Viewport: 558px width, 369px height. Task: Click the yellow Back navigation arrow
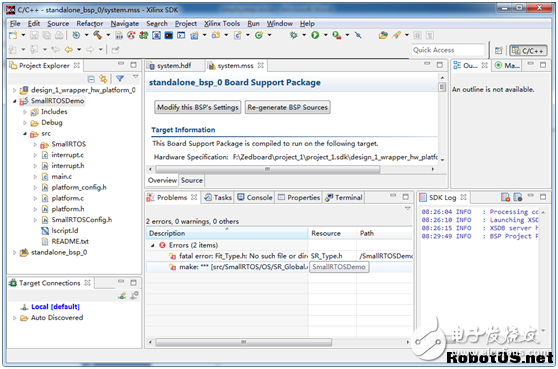pos(69,50)
